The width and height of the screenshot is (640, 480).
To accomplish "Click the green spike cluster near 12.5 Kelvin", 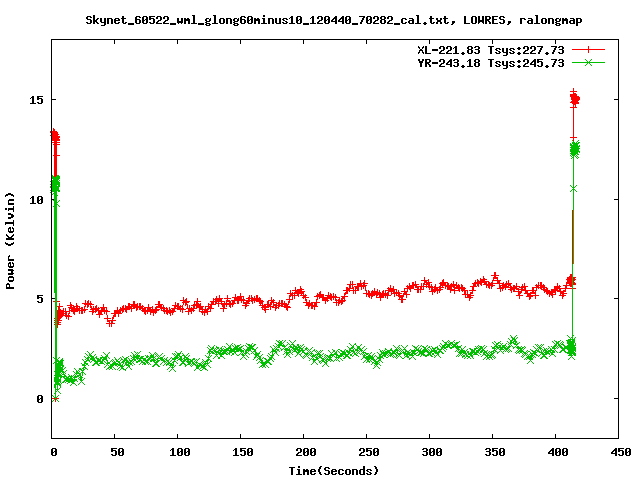I will point(575,150).
